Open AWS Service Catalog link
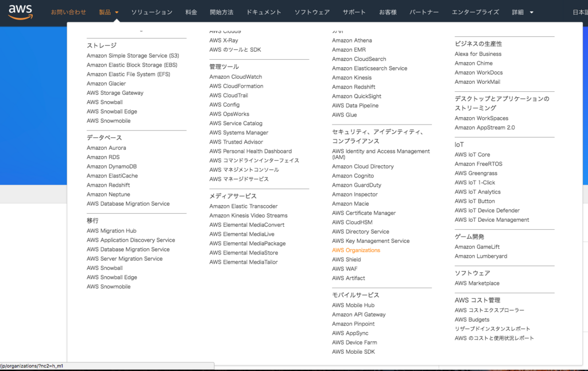 [x=236, y=123]
